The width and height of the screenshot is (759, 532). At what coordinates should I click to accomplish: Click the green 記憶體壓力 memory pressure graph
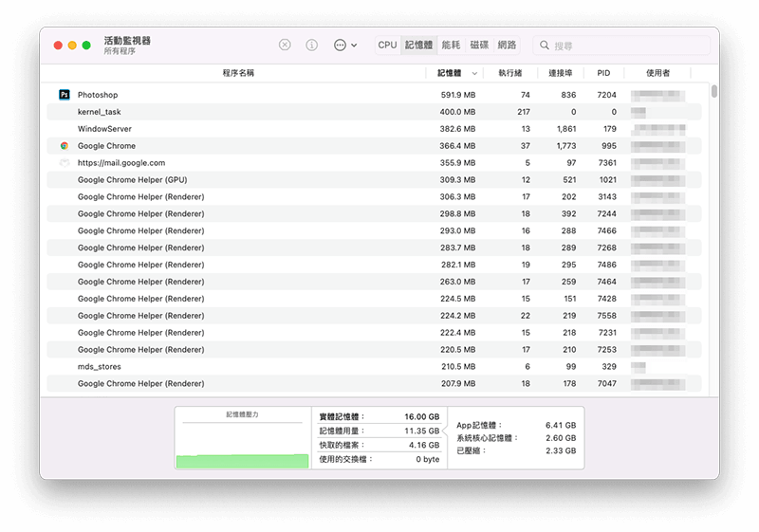(x=242, y=461)
